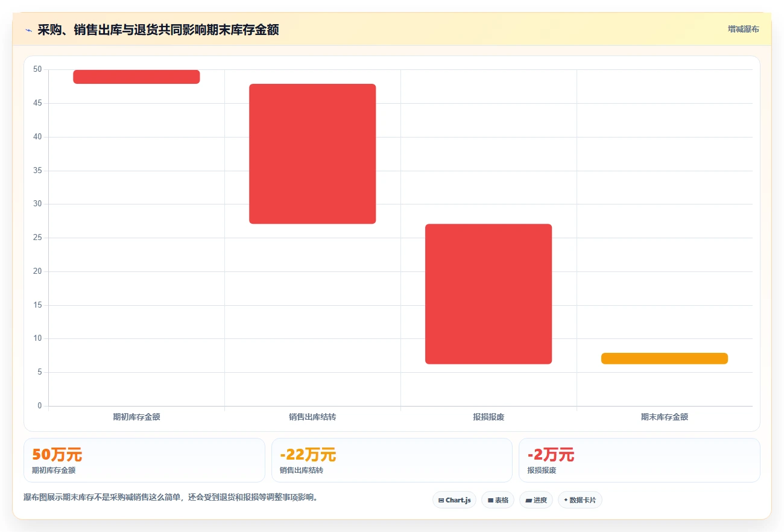Select the 数据卡片 chip

pos(580,500)
